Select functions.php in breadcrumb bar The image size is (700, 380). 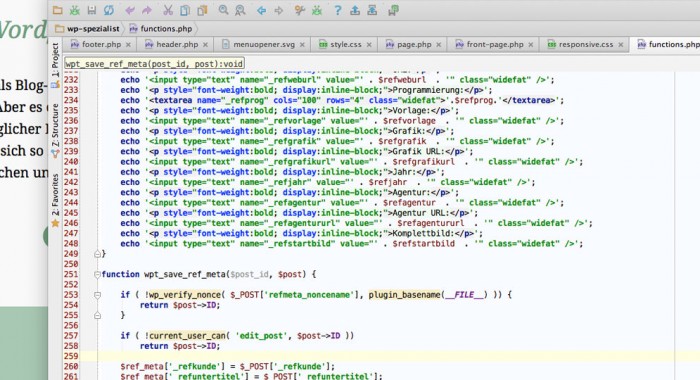[x=161, y=29]
